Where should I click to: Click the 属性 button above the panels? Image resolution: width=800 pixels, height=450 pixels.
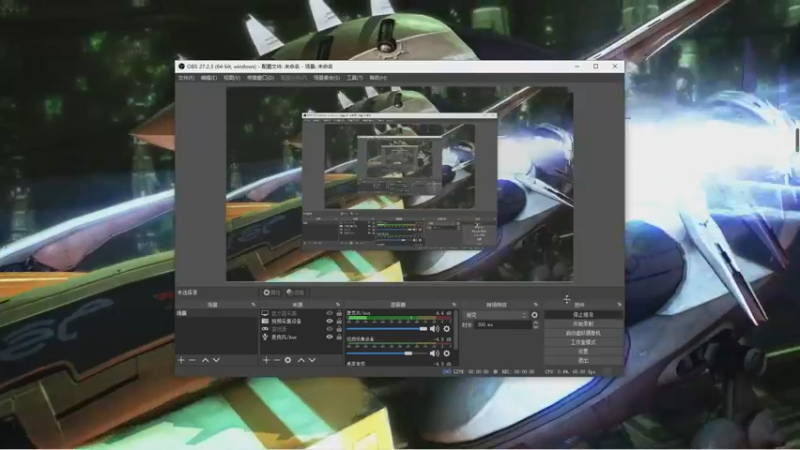(x=272, y=293)
